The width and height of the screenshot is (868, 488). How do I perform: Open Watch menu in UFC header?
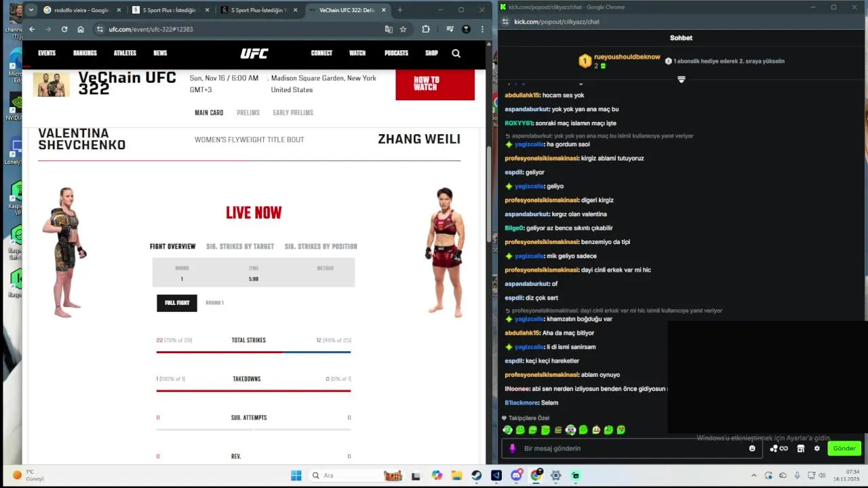[x=357, y=53]
